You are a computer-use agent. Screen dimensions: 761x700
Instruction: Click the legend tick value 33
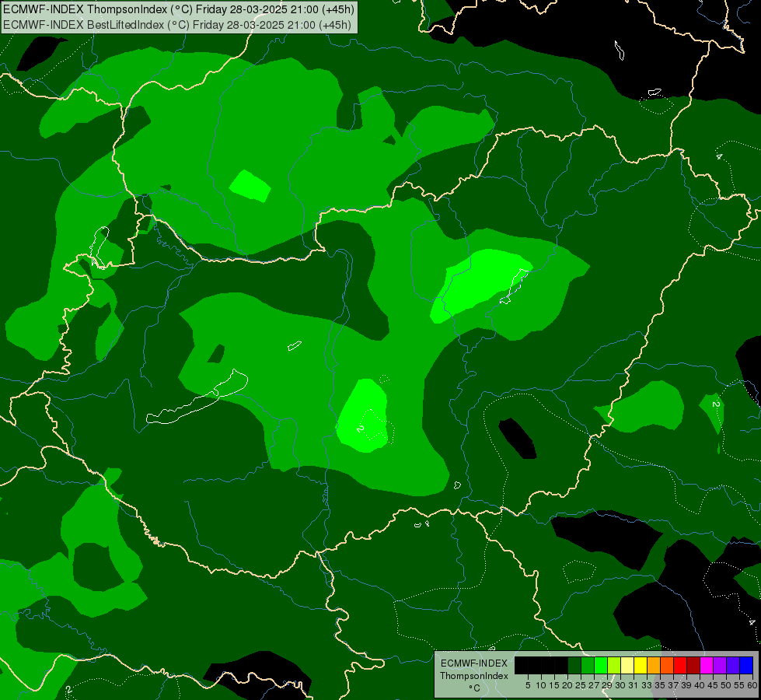(647, 685)
